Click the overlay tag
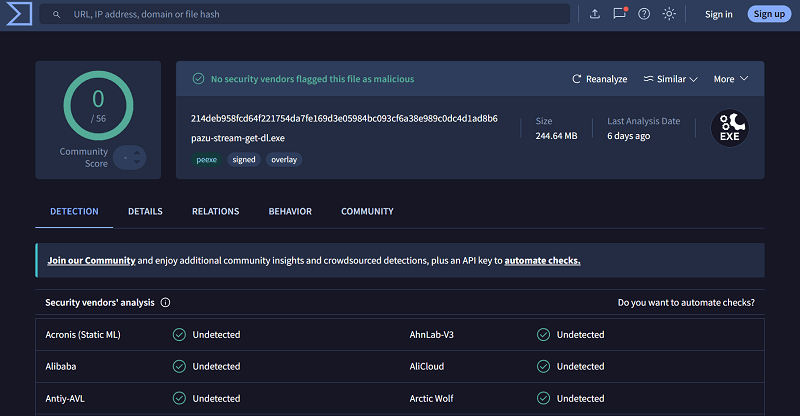800x416 pixels. point(284,160)
